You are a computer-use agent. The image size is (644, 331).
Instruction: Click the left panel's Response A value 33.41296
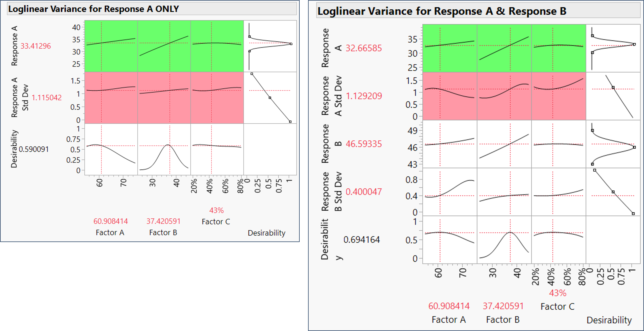pyautogui.click(x=36, y=46)
